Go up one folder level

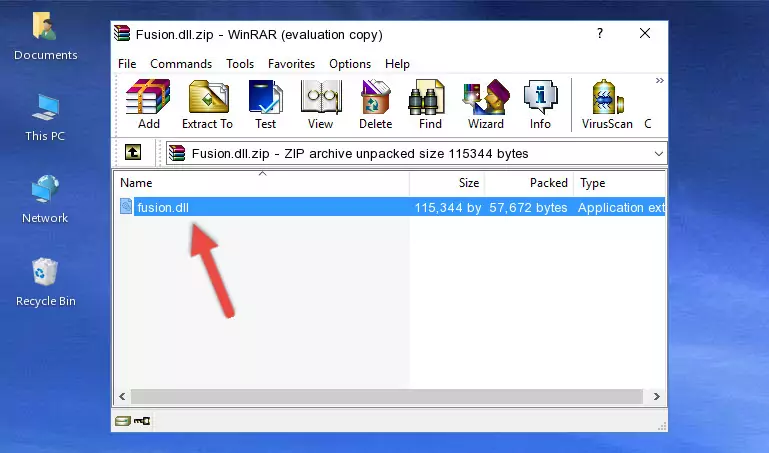133,152
